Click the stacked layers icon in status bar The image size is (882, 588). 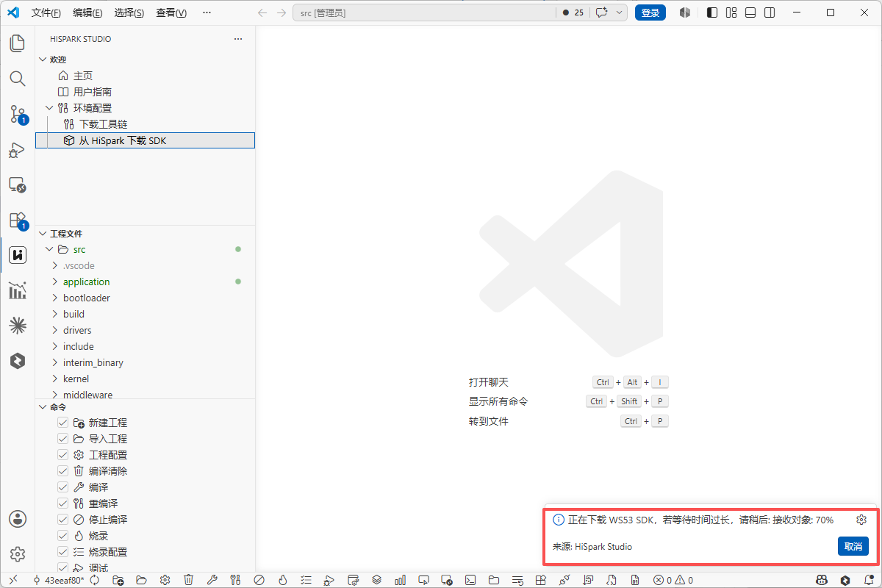376,580
